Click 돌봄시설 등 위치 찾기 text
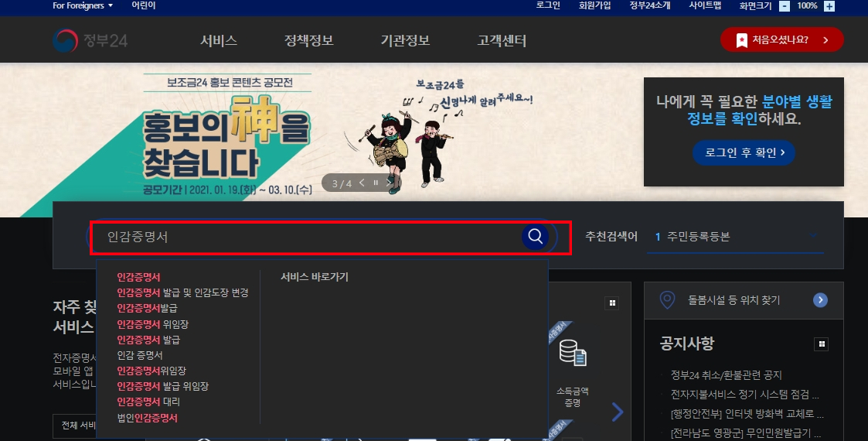868x441 pixels. (734, 300)
